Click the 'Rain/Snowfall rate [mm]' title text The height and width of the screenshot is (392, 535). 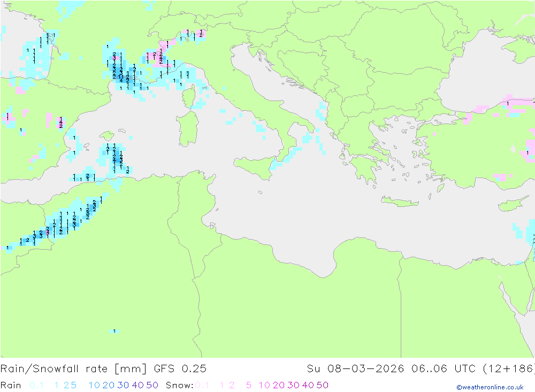(x=73, y=368)
